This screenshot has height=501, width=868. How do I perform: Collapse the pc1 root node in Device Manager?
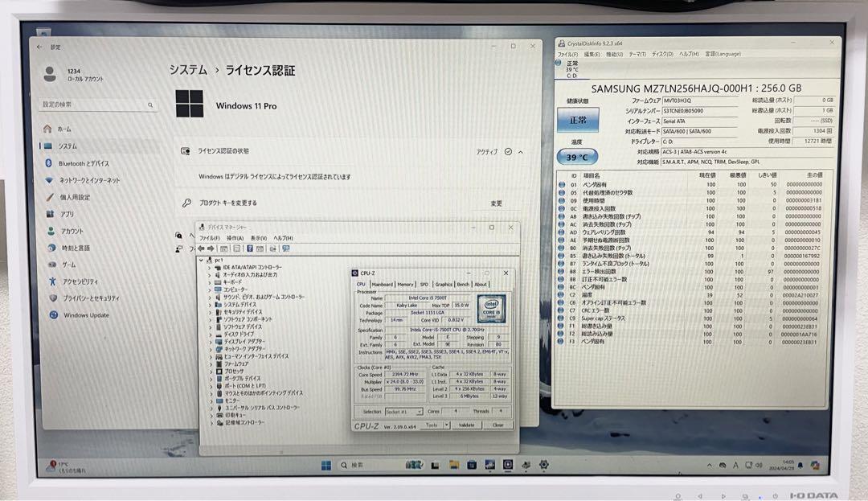point(201,260)
